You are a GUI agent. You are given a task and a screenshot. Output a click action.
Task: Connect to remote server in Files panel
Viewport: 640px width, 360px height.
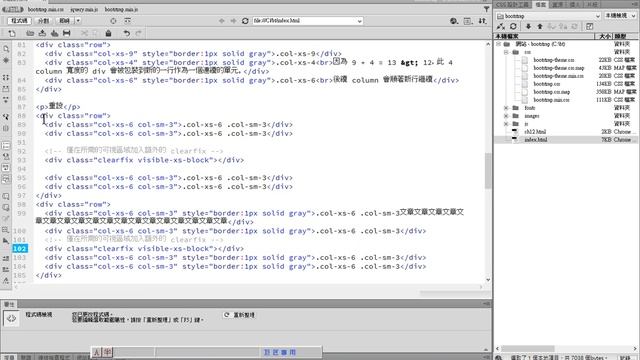click(x=501, y=27)
